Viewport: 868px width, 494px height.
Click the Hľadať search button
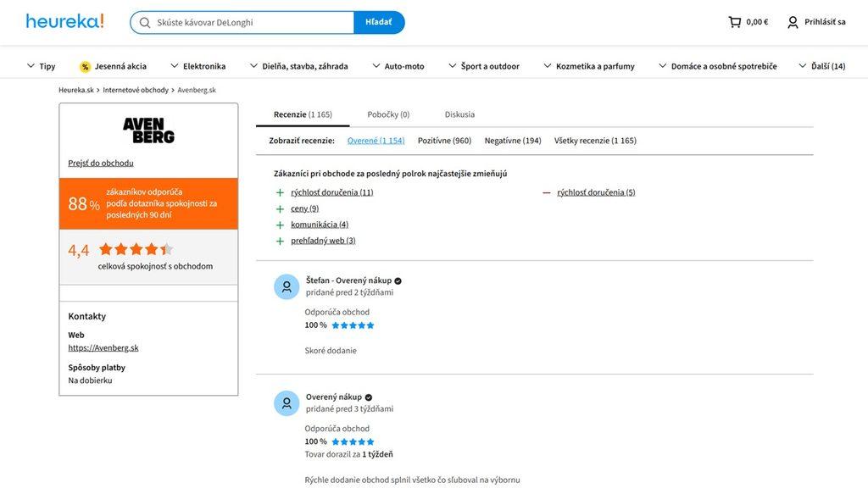(379, 22)
